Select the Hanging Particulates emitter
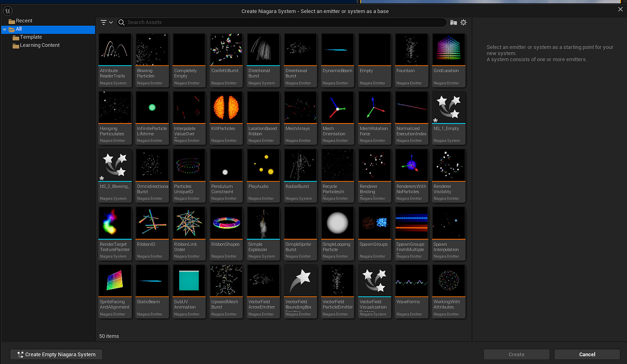 115,118
